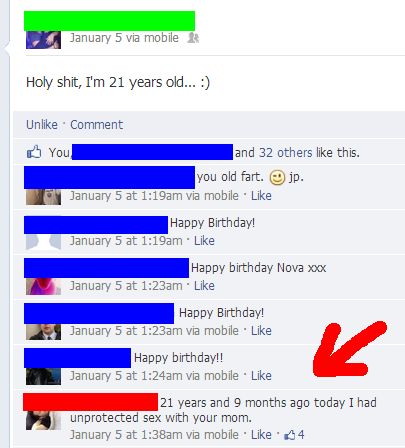Open the avatar of the last commenter
This screenshot has height=448, width=405.
tap(43, 420)
